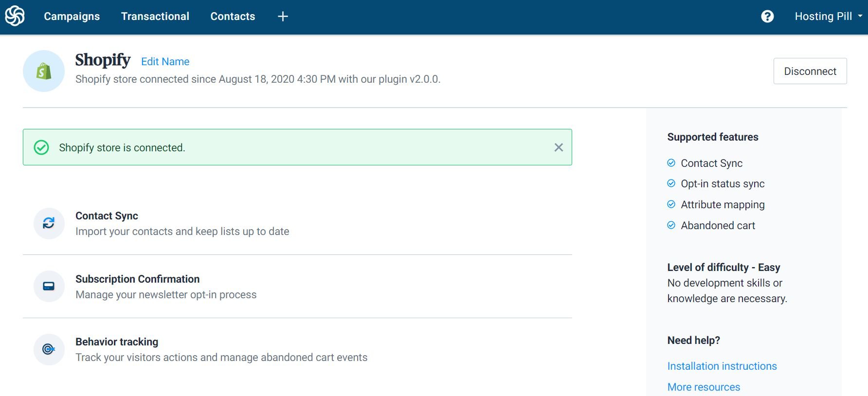Click the Sendinblue logo icon
The width and height of the screenshot is (868, 396).
coord(15,16)
